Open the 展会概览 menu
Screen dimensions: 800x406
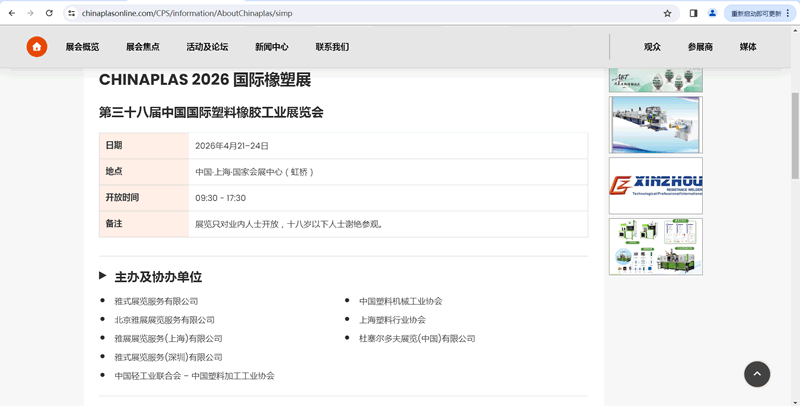coord(82,47)
